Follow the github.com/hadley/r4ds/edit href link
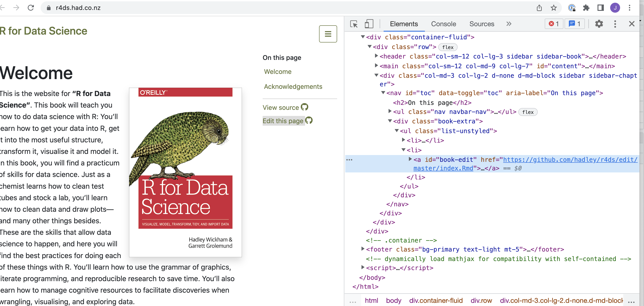Image resolution: width=644 pixels, height=306 pixels. tap(525, 164)
